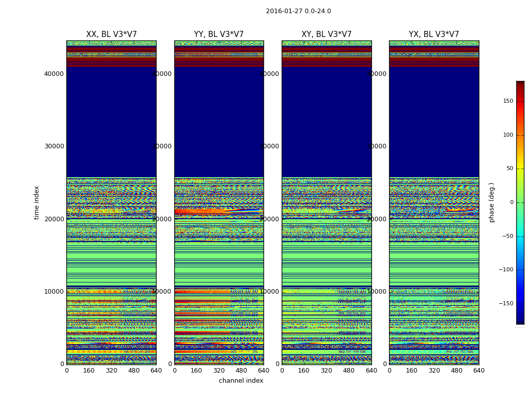Click the orange band near 21000 in YY plot
This screenshot has height=405, width=532.
tap(203, 212)
